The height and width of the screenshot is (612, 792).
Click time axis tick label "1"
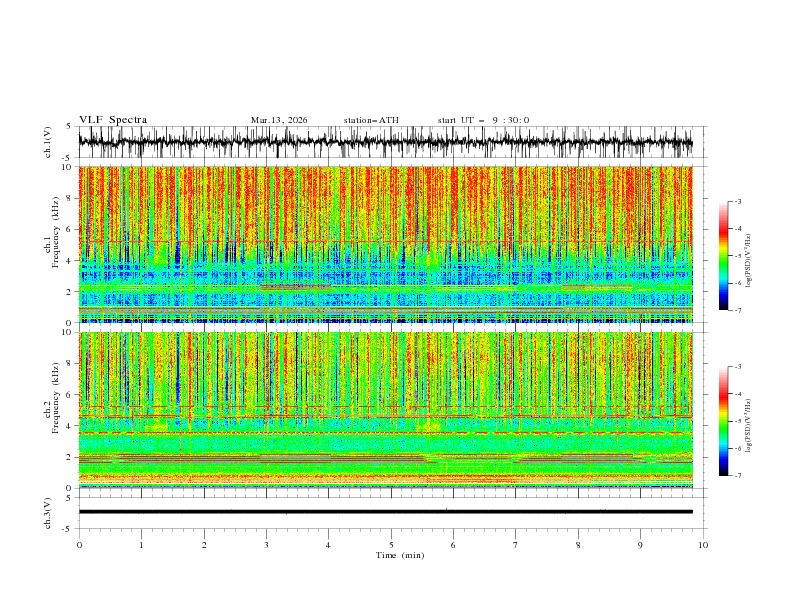point(141,545)
